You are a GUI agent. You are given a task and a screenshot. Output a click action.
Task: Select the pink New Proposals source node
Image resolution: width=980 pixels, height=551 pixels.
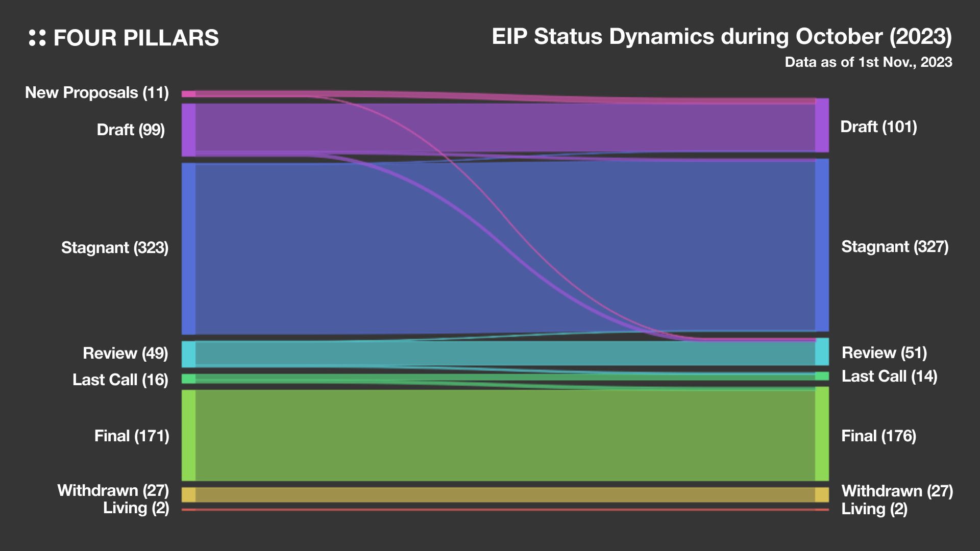click(x=188, y=94)
